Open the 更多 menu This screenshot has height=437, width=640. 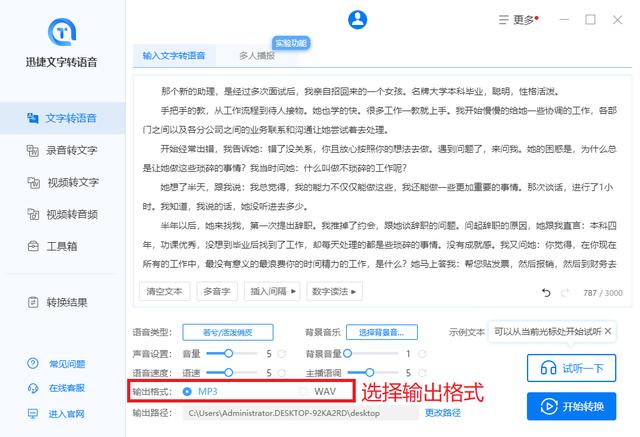519,20
